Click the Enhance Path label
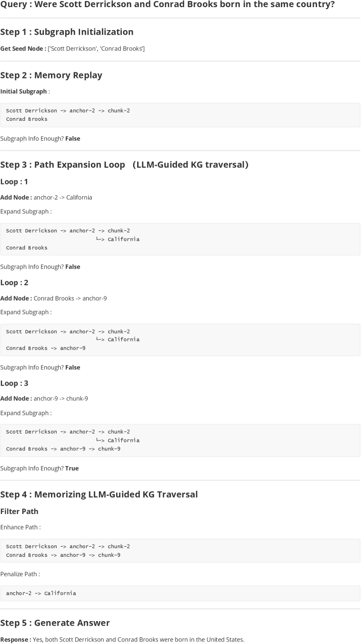The height and width of the screenshot is (644, 361). point(20,527)
